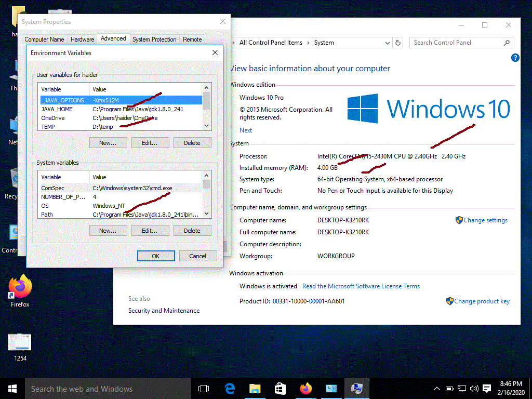Open the Windows Start menu
532x399 pixels.
[12, 389]
